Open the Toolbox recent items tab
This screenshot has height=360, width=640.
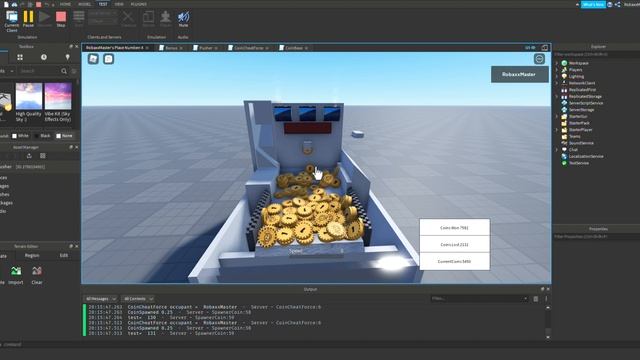(x=44, y=58)
